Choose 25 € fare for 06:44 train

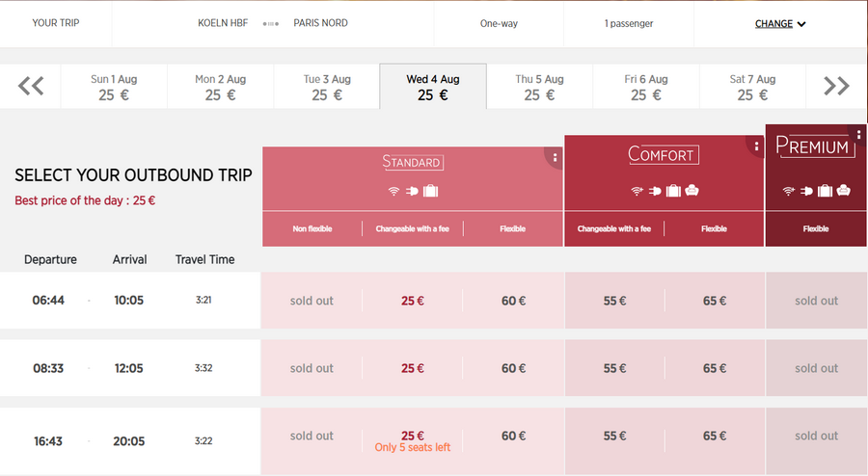(x=413, y=301)
